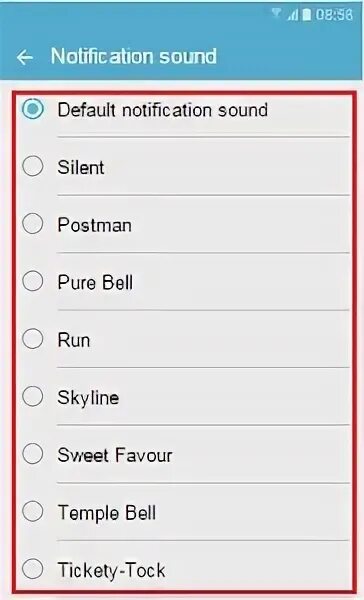Tap the clock in status bar
This screenshot has width=364, height=600.
(x=334, y=15)
